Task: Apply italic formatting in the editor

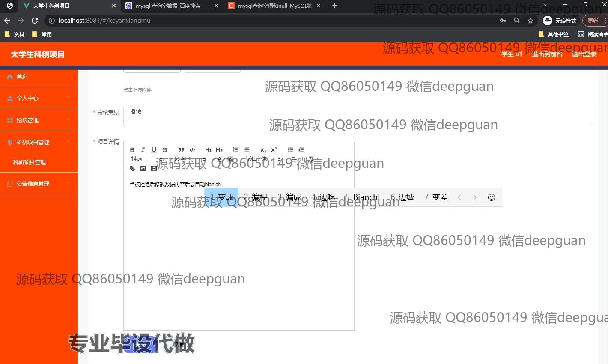Action: coord(143,150)
